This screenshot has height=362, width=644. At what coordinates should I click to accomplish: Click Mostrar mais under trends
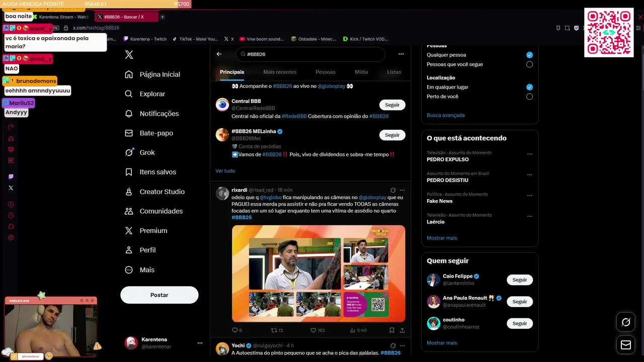(x=442, y=238)
